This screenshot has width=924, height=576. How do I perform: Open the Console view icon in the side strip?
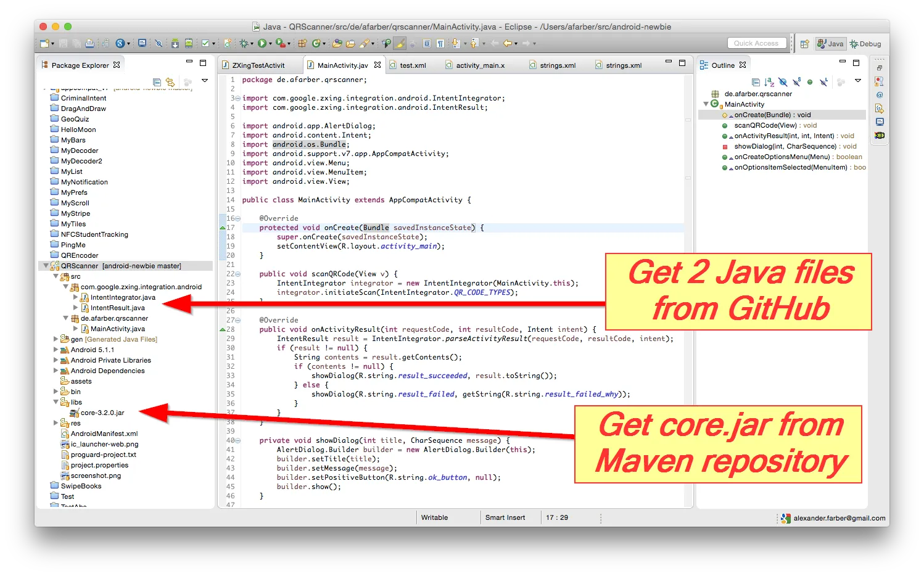point(880,121)
